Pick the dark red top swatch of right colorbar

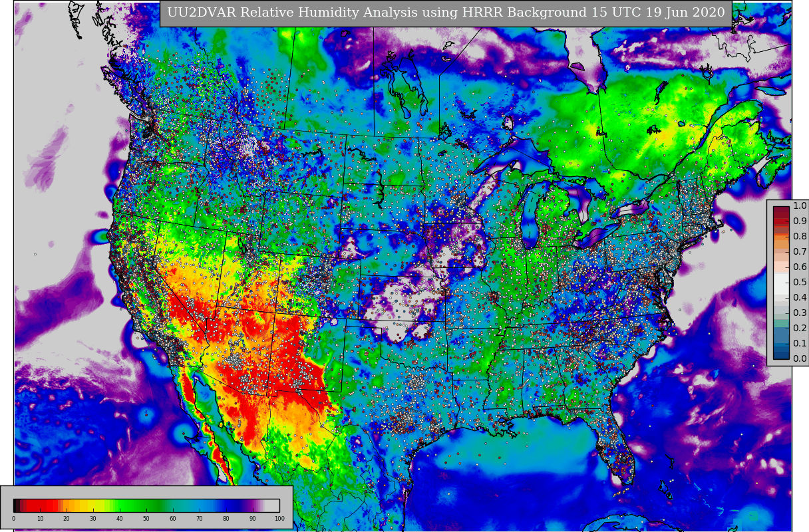pyautogui.click(x=781, y=210)
